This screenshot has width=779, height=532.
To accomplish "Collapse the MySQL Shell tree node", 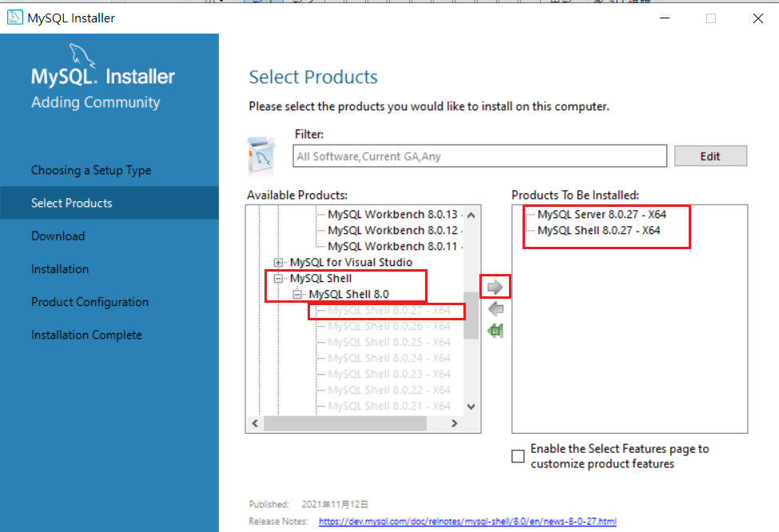I will coord(278,278).
